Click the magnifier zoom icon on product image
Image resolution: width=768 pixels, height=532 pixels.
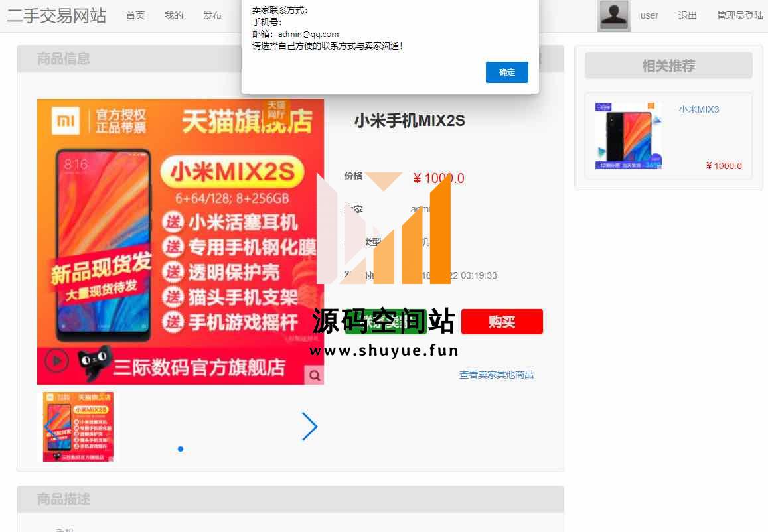(314, 375)
